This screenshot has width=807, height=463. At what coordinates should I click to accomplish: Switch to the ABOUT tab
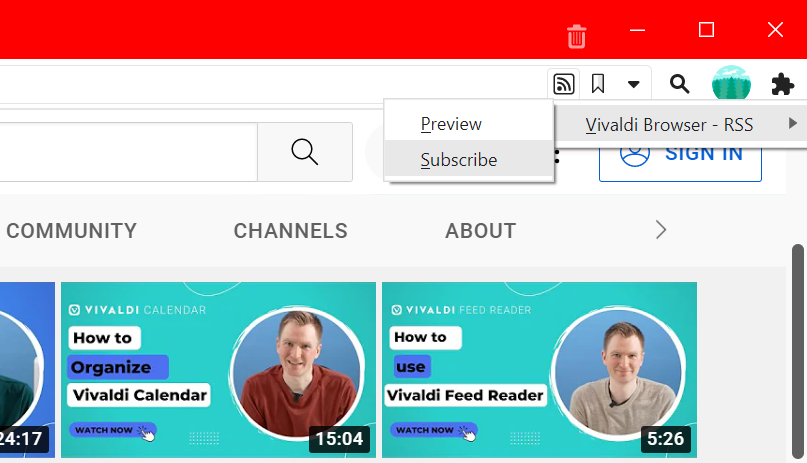pyautogui.click(x=480, y=231)
